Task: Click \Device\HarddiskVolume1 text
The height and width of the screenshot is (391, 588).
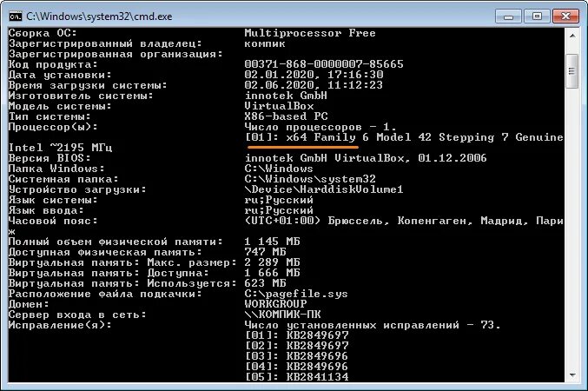Action: tap(324, 189)
